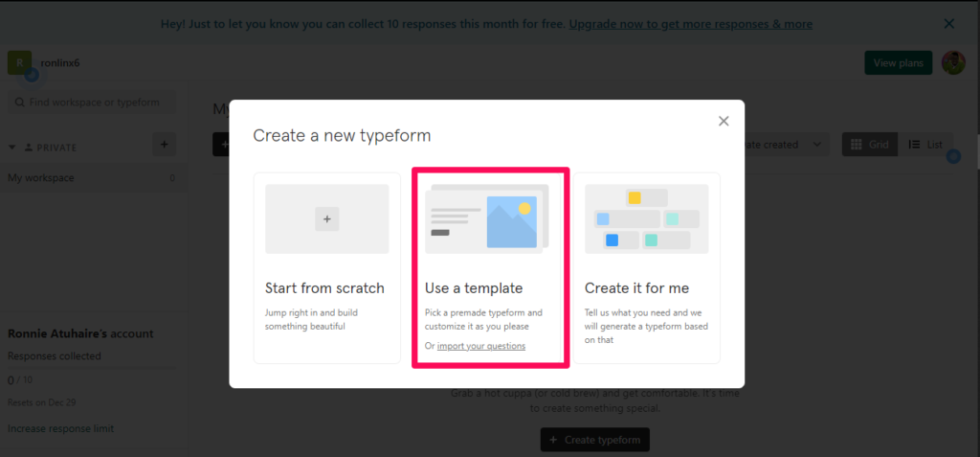Screen dimensions: 980x457
Task: Click the template preview image thumbnail
Action: (x=487, y=219)
